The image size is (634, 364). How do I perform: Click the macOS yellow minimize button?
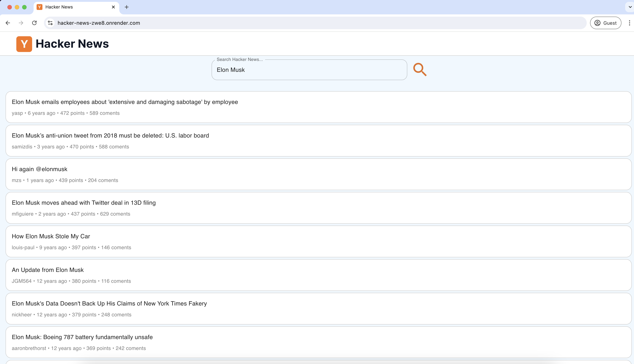tap(17, 7)
